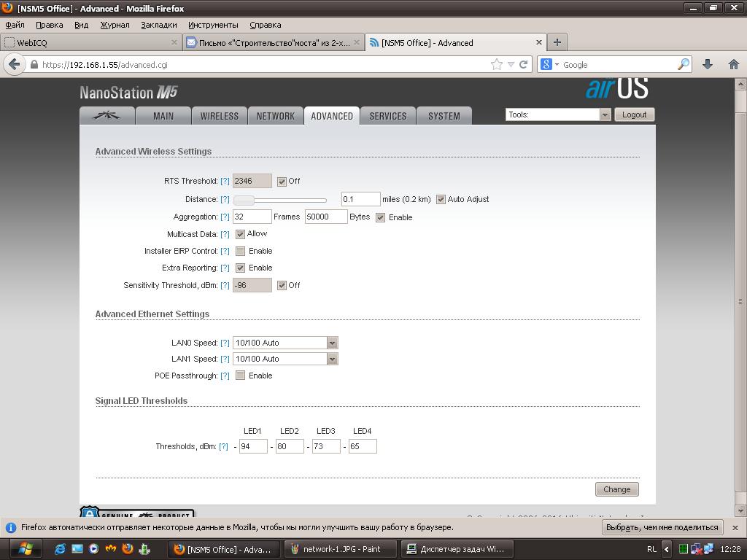This screenshot has height=560, width=747.
Task: Click the Installer EIRP Control help [?] icon
Action: [x=225, y=251]
